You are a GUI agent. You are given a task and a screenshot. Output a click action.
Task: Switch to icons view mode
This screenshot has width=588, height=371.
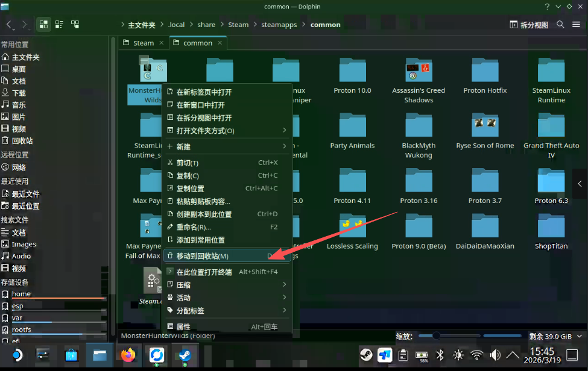coord(43,25)
